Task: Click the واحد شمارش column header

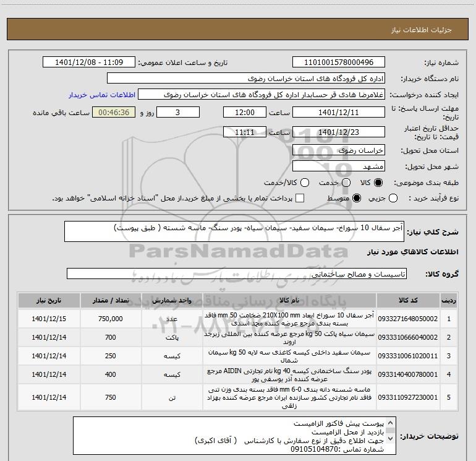Action: tap(172, 300)
